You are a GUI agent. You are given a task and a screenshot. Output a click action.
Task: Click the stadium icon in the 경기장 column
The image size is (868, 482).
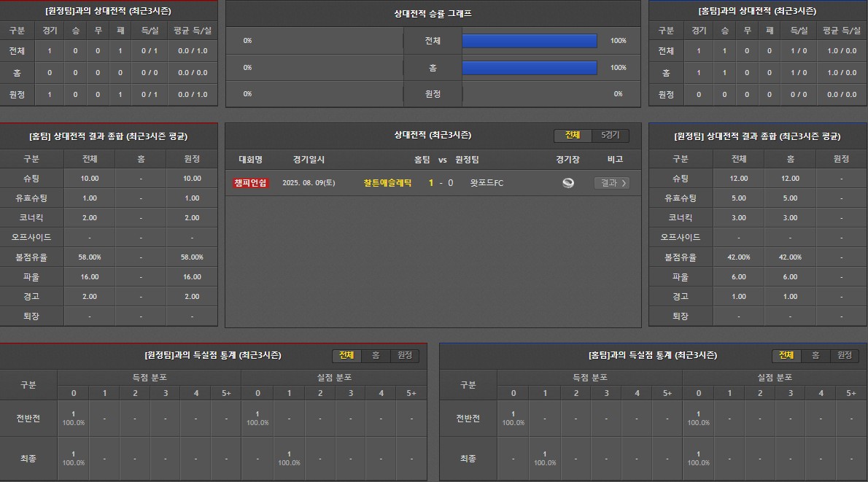568,183
